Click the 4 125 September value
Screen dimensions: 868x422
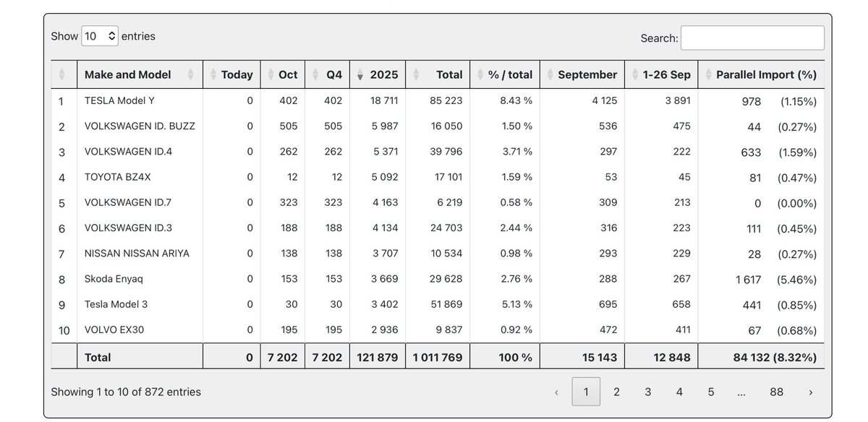pyautogui.click(x=604, y=101)
